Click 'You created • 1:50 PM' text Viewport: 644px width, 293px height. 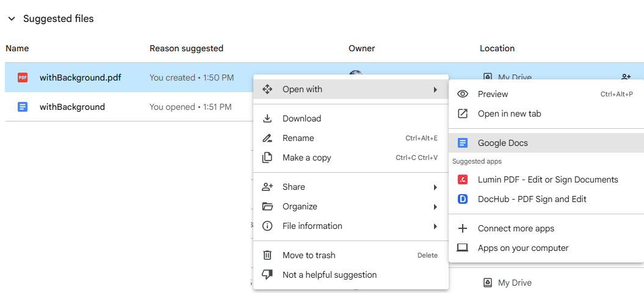click(x=192, y=78)
